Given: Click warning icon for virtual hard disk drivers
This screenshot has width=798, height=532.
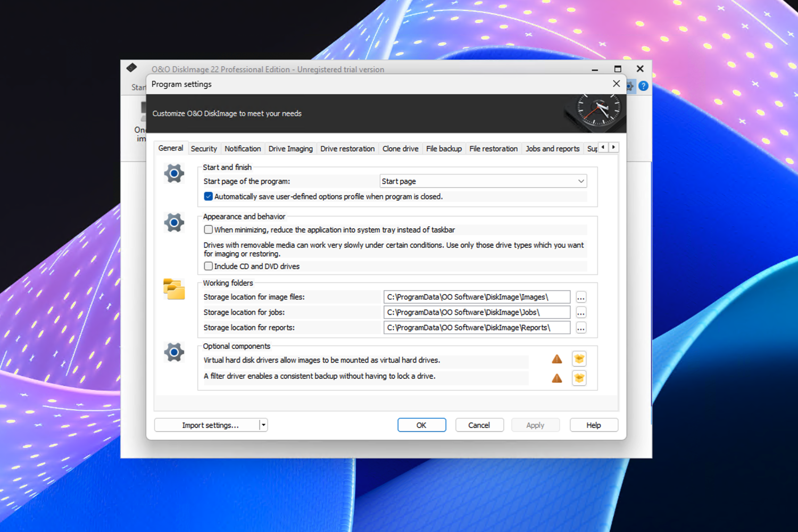Looking at the screenshot, I should click(x=557, y=359).
